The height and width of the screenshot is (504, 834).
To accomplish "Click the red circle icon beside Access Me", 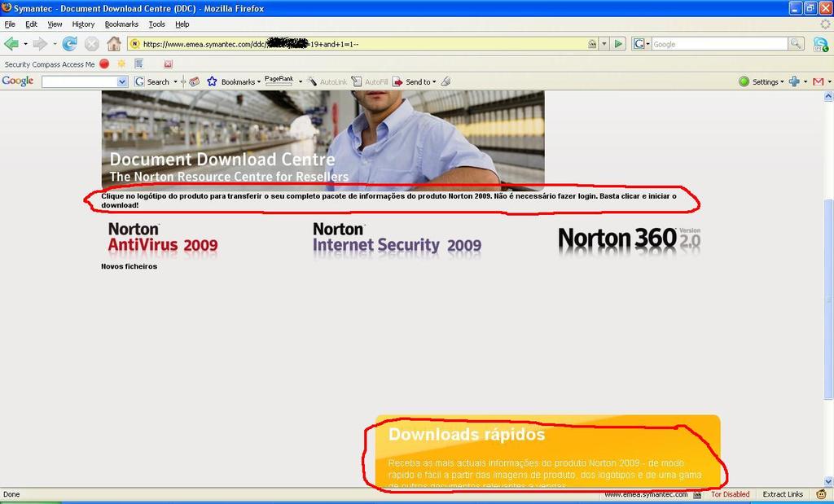I will click(104, 64).
